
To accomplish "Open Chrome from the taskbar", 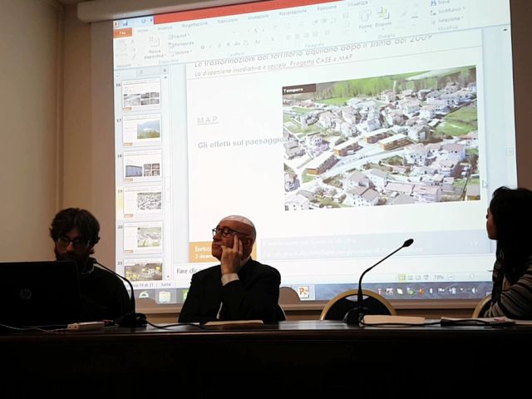I will [145, 295].
